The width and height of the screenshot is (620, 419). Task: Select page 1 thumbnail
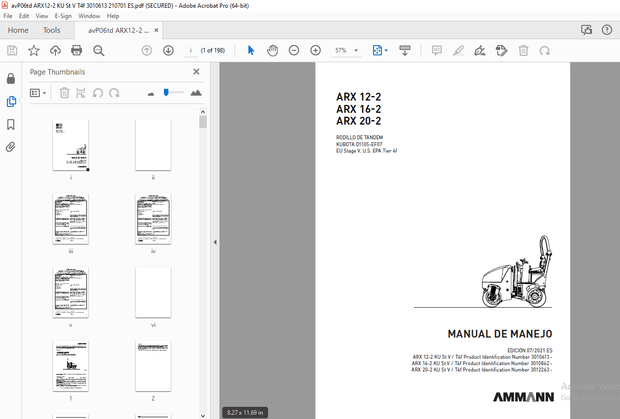pyautogui.click(x=71, y=366)
